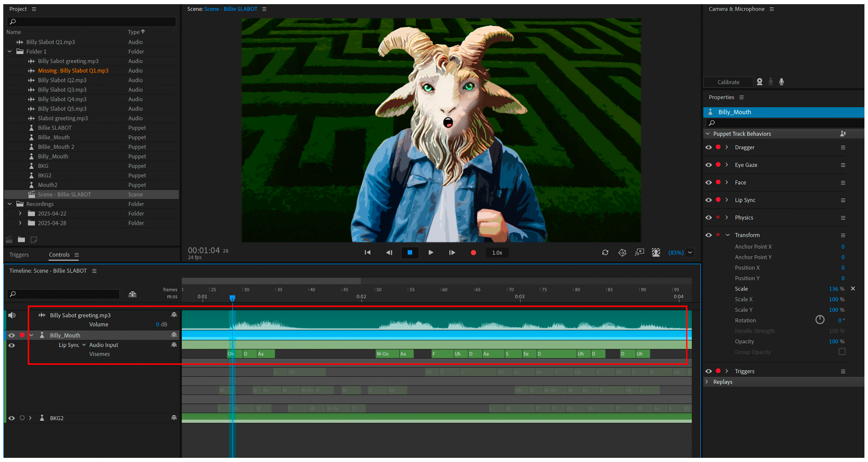Open the Timeline panel hamburger menu

[94, 271]
